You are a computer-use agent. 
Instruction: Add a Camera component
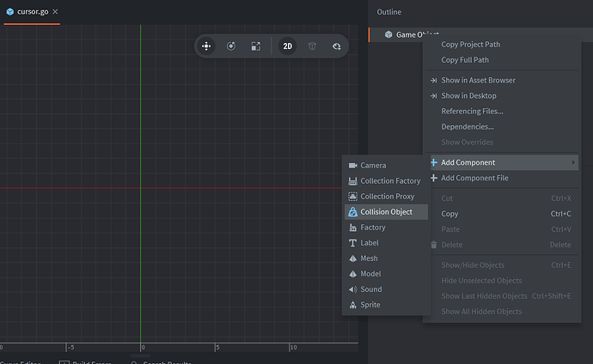coord(386,166)
